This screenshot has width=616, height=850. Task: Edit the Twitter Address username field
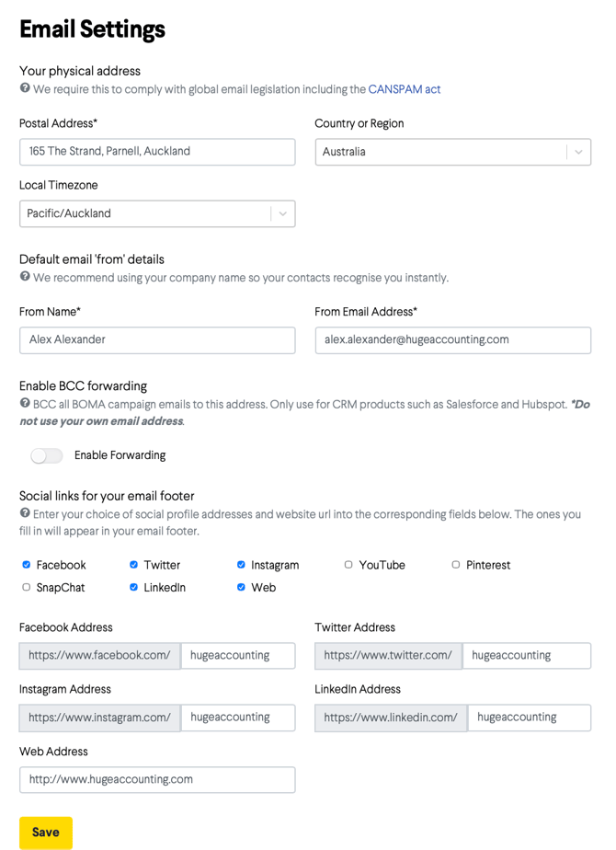click(x=526, y=656)
